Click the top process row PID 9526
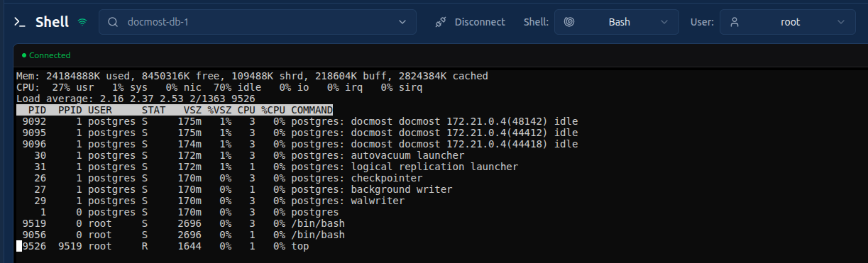 point(163,246)
